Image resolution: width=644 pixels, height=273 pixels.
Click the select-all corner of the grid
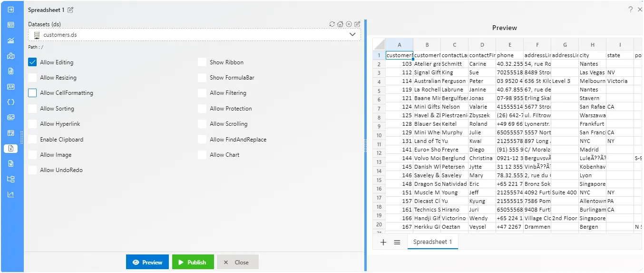379,45
